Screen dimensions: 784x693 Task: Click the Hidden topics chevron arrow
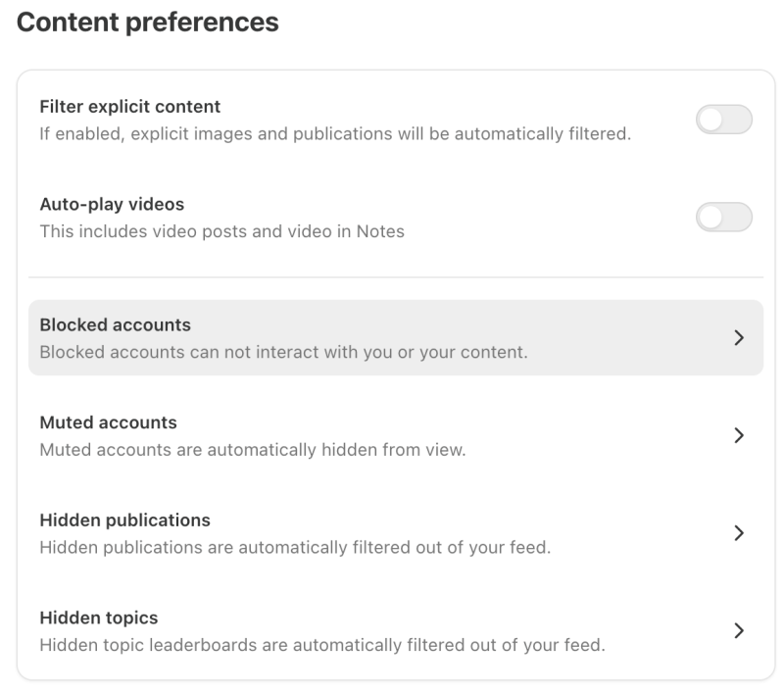739,630
